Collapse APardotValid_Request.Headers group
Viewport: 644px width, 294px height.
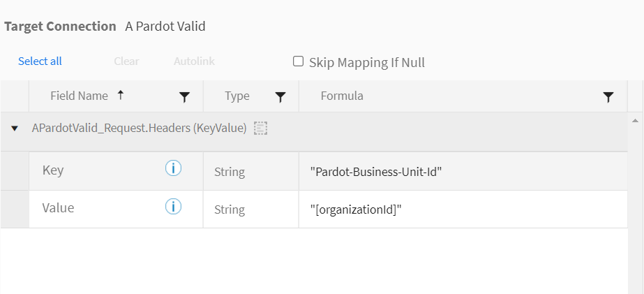pyautogui.click(x=15, y=128)
